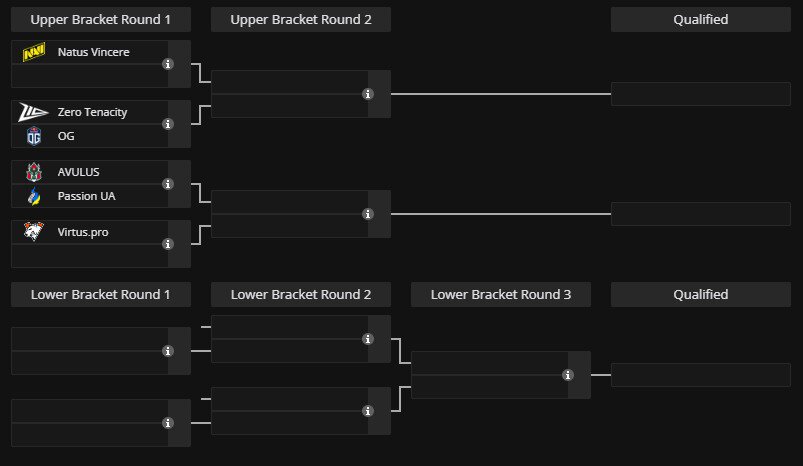Click the AVULUS team logo

tap(34, 172)
